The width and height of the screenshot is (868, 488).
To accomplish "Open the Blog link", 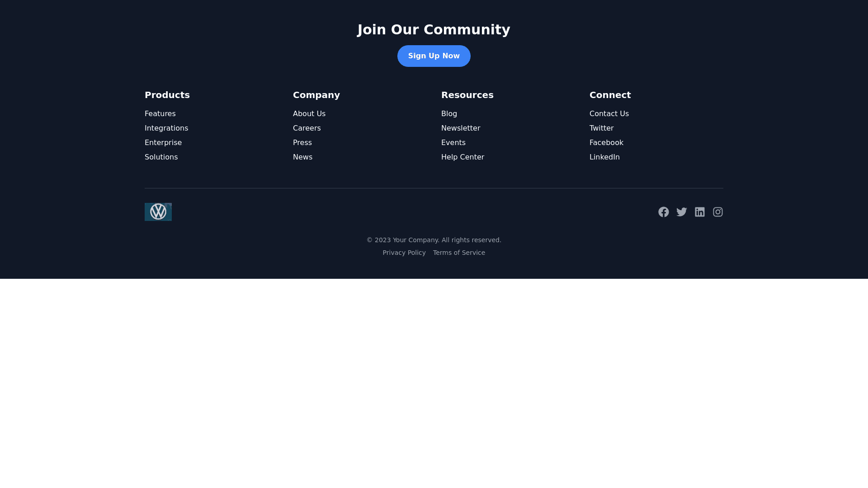I will pyautogui.click(x=449, y=114).
